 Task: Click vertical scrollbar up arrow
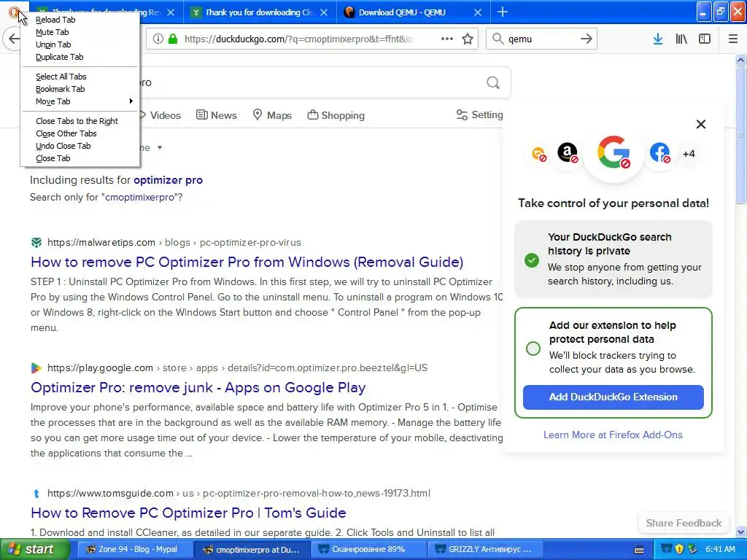coord(740,60)
